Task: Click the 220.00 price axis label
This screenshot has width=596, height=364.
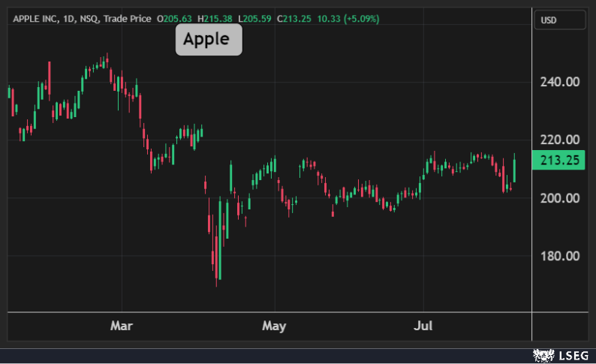Action: tap(559, 140)
